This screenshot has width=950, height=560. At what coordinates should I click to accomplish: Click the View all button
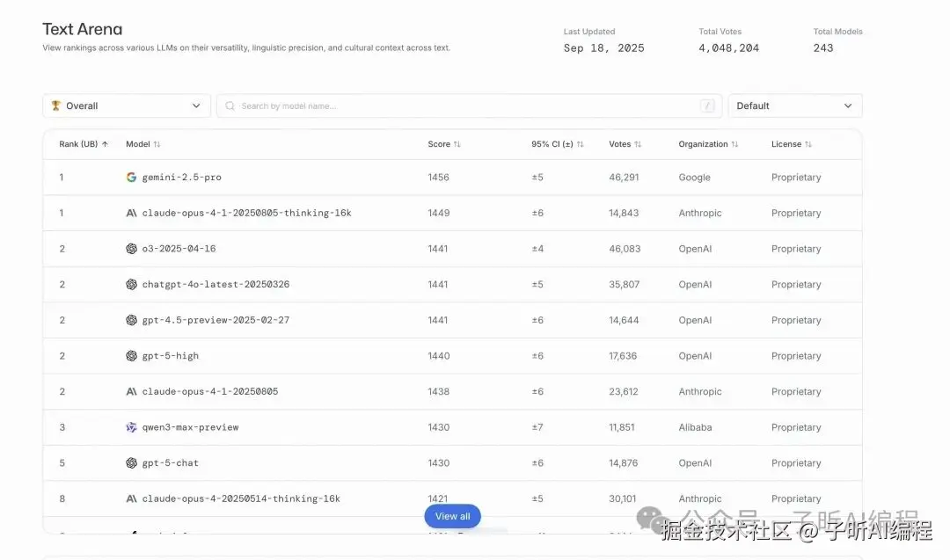453,516
